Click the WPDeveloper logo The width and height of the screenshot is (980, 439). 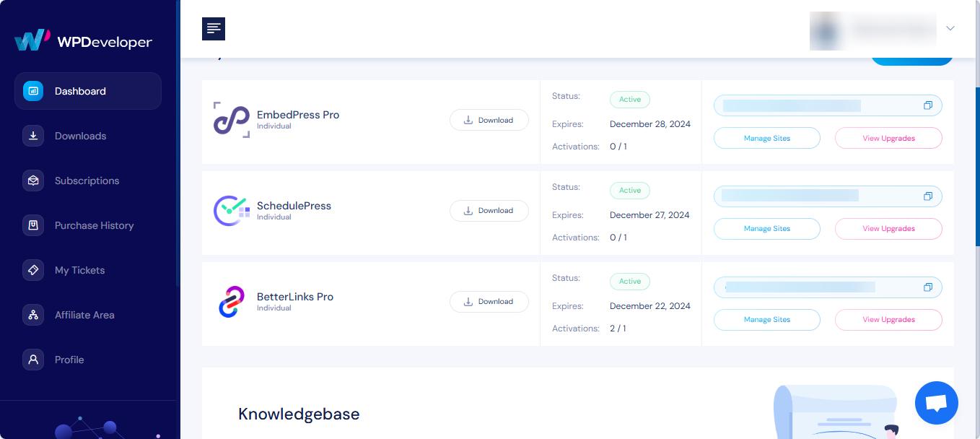[83, 41]
